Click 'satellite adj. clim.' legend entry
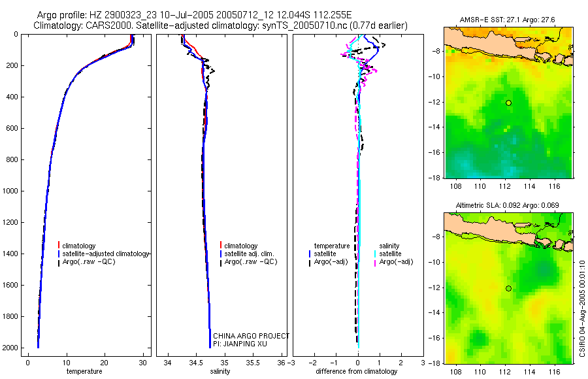Image resolution: width=588 pixels, height=379 pixels. [249, 254]
